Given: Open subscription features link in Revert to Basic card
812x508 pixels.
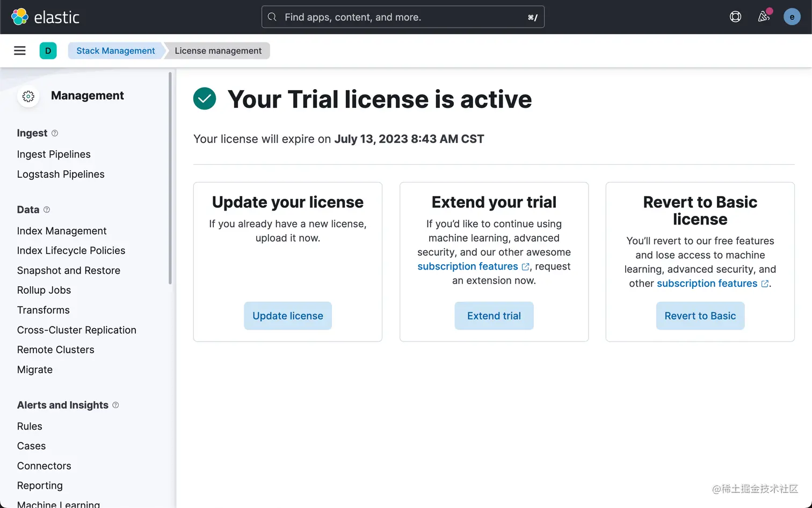Looking at the screenshot, I should (713, 284).
